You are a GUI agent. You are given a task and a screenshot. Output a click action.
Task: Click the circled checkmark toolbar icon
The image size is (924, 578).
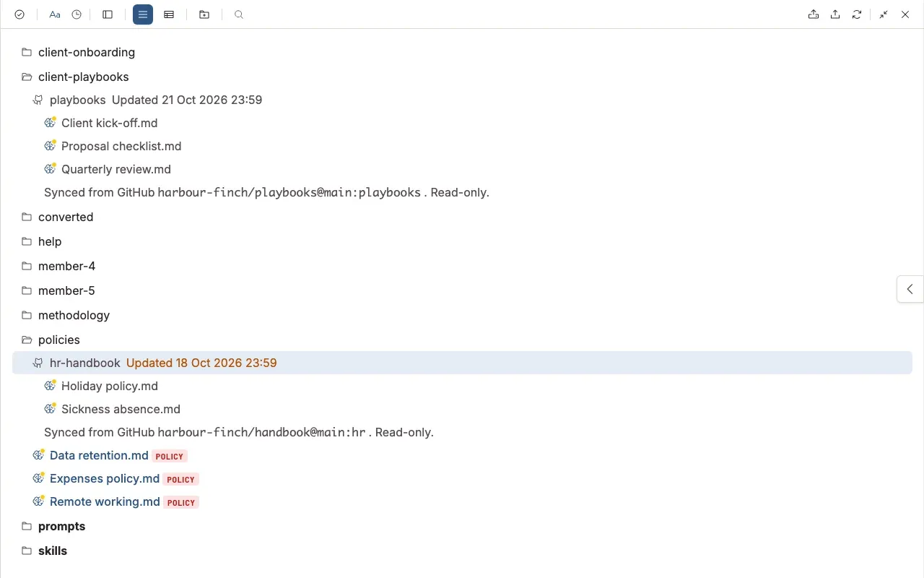click(19, 14)
